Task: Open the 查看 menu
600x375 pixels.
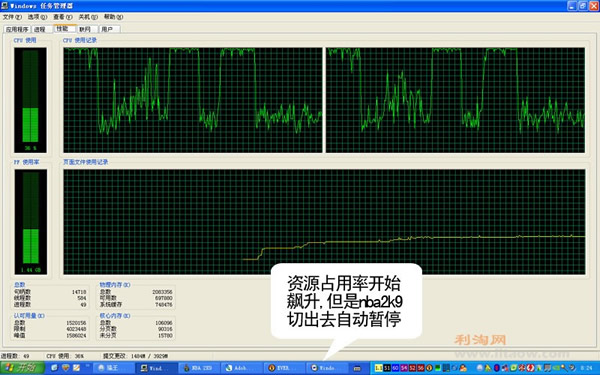Action: 63,17
